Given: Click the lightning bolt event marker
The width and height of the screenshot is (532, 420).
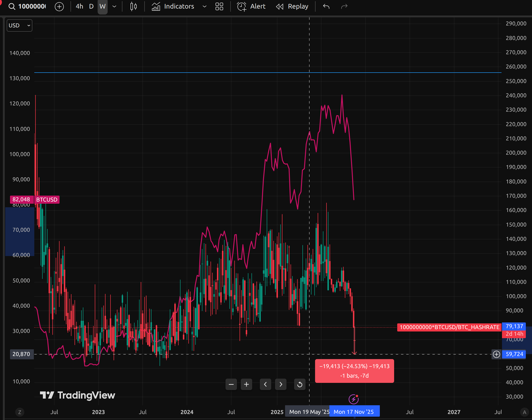Looking at the screenshot, I should pos(353,399).
